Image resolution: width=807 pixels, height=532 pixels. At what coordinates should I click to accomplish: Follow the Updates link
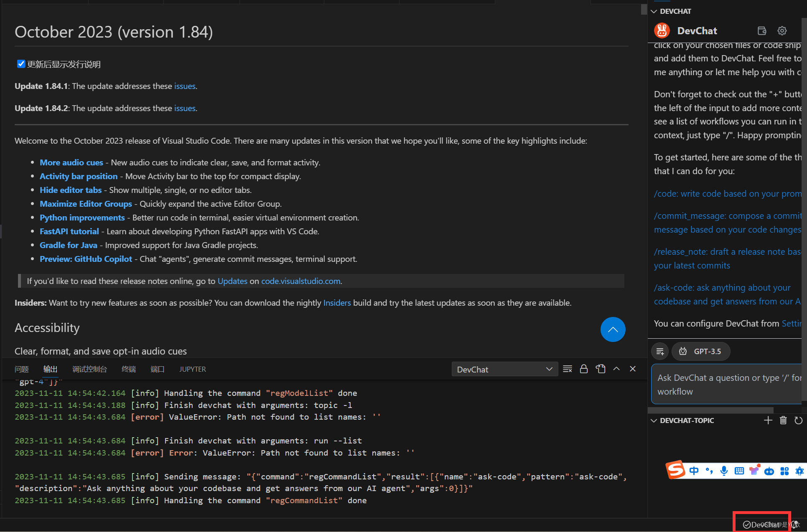click(232, 281)
